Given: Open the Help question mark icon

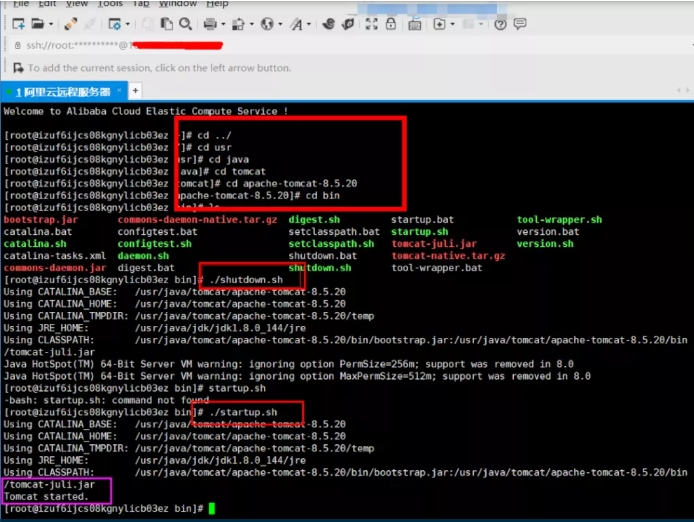Looking at the screenshot, I should click(500, 24).
